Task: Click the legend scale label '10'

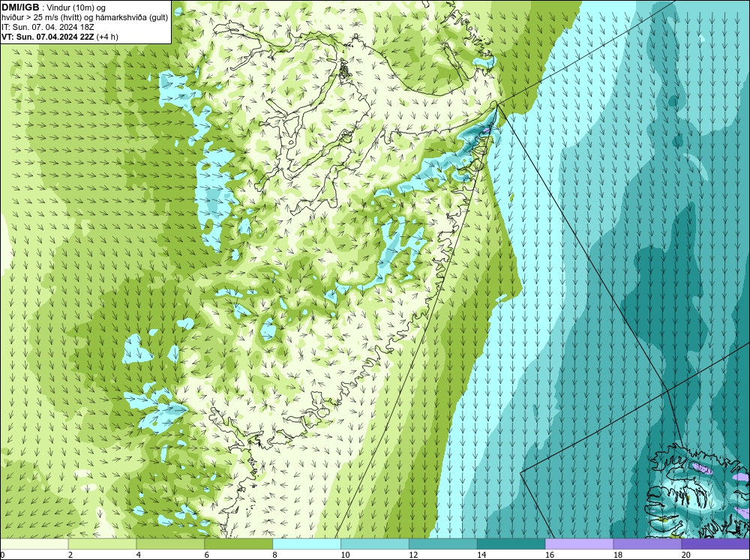Action: (345, 555)
